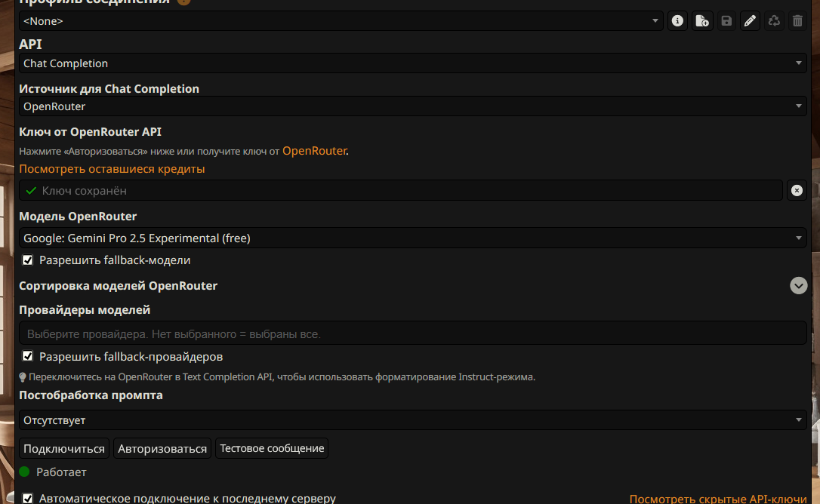Click the Постобработка промпта heading
The width and height of the screenshot is (820, 504).
91,395
